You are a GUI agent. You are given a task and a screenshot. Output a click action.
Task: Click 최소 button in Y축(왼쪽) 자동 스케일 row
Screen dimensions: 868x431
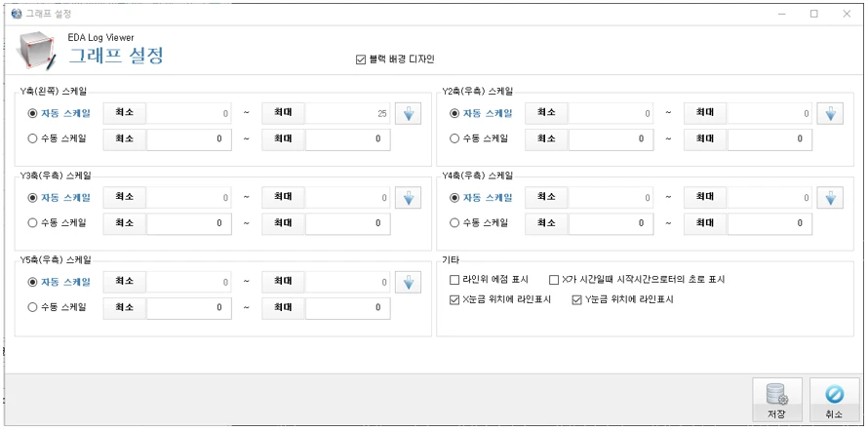pos(125,113)
